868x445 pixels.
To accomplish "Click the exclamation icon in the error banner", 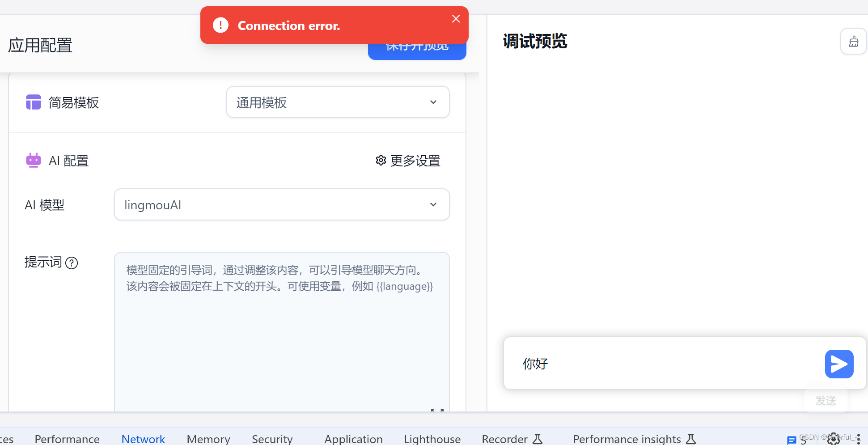I will (220, 25).
